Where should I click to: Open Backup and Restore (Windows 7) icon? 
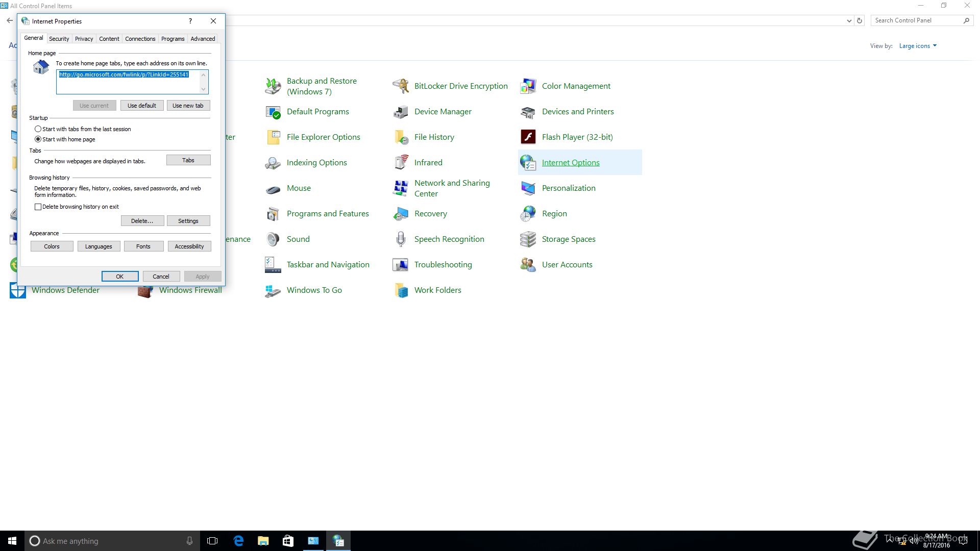pos(273,86)
